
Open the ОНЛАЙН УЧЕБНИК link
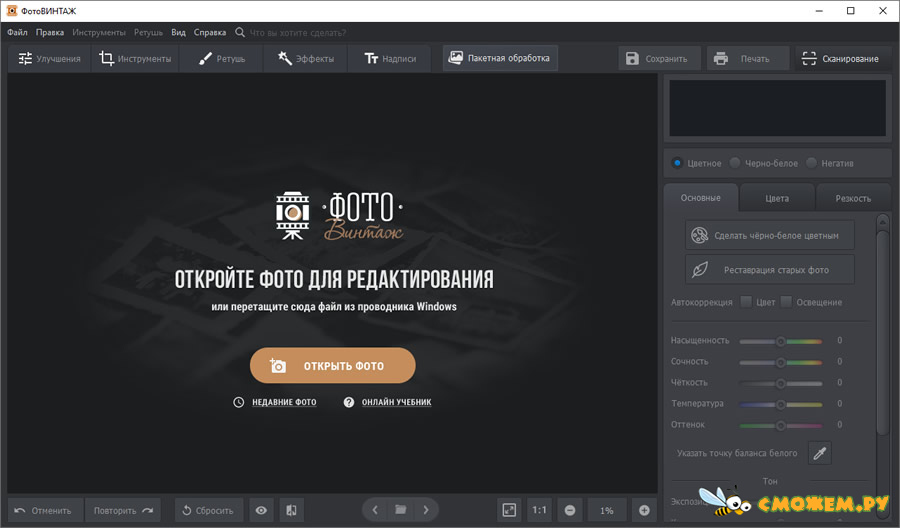[x=396, y=402]
